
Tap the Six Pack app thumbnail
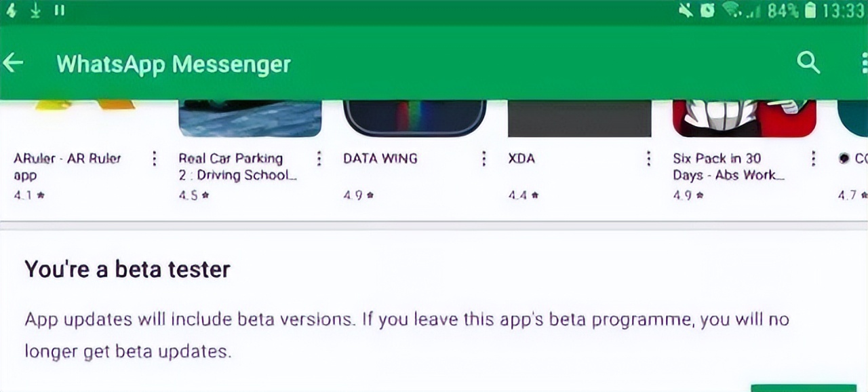pos(745,118)
